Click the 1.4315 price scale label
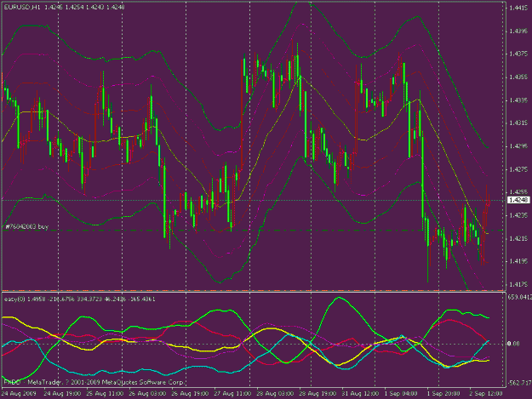532x399 pixels. tap(518, 123)
